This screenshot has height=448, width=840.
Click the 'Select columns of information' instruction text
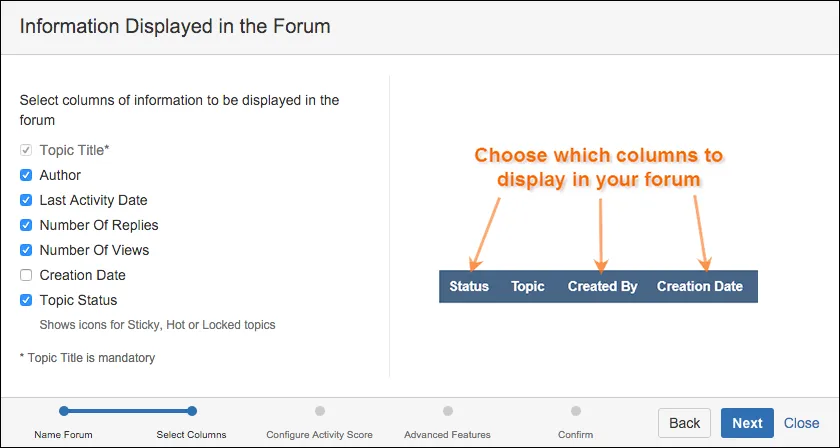click(x=179, y=110)
